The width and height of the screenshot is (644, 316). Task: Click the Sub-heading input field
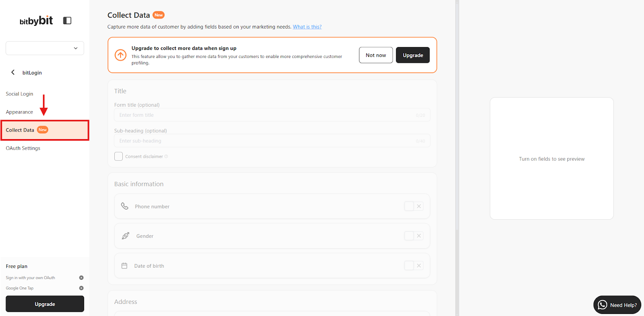272,141
